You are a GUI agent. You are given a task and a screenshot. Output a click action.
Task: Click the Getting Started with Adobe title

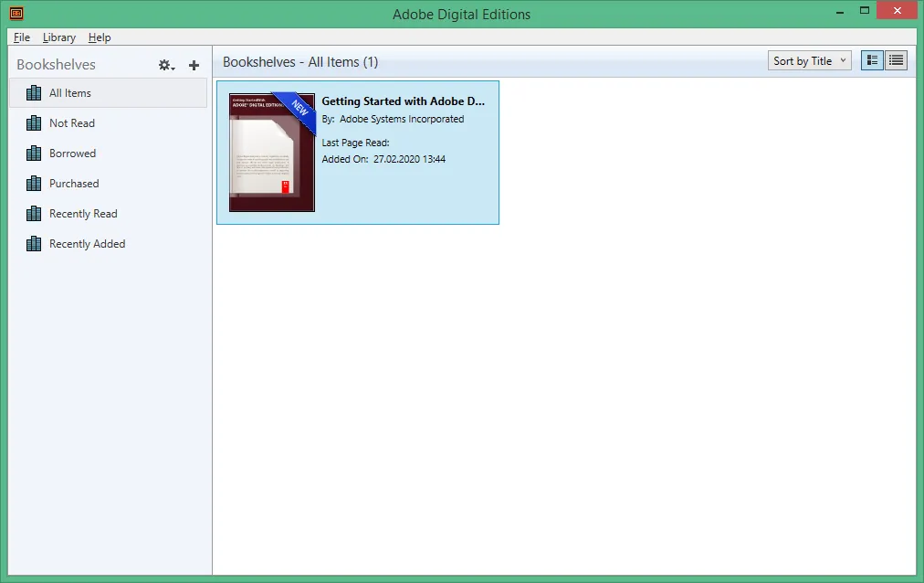coord(403,101)
